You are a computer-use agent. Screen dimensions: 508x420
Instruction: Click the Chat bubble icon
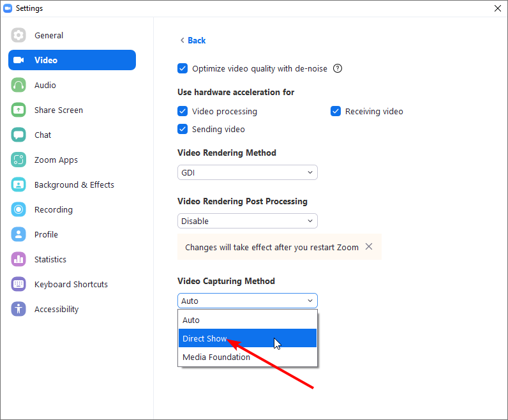pos(19,135)
